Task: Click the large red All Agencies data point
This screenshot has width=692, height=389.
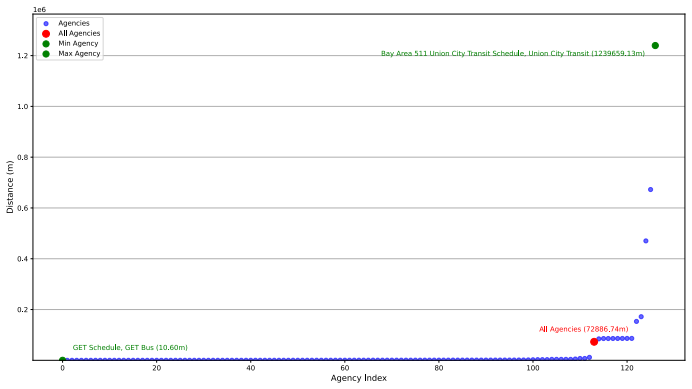Action: click(594, 342)
